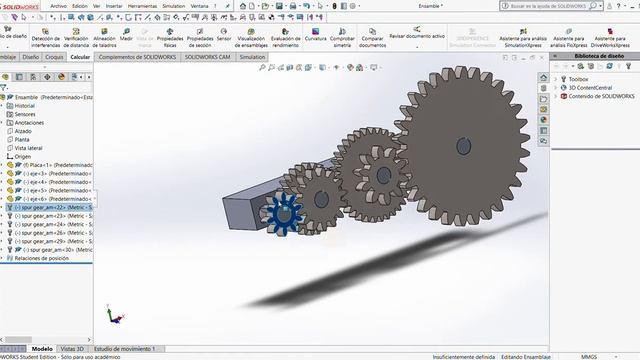
Task: Select spur gear_am<30> in tree
Action: pyautogui.click(x=49, y=249)
